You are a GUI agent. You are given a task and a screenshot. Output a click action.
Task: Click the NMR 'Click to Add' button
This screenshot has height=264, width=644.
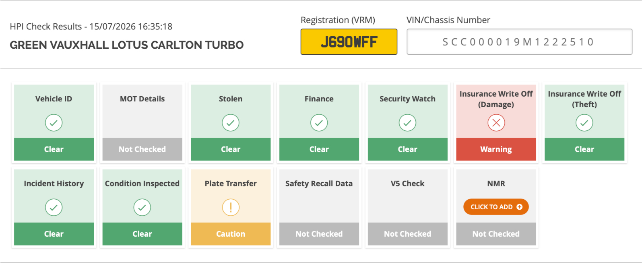pos(496,207)
